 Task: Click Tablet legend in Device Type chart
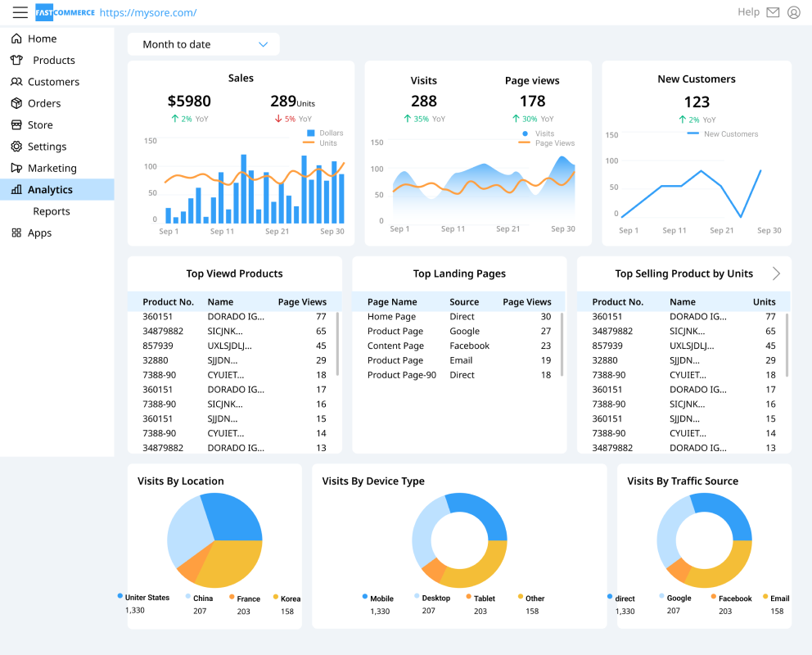(480, 598)
